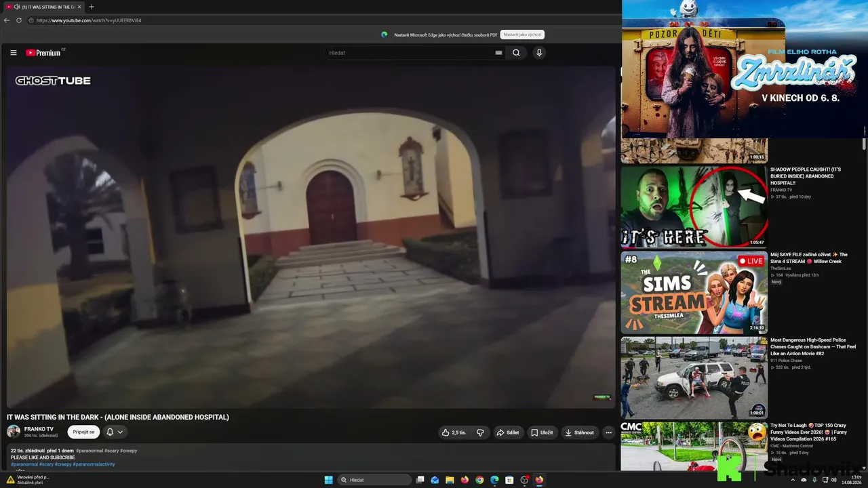868x488 pixels.
Task: Click the 'PLEASE LIKE AND SUBSCRIBE' description text
Action: click(43, 457)
